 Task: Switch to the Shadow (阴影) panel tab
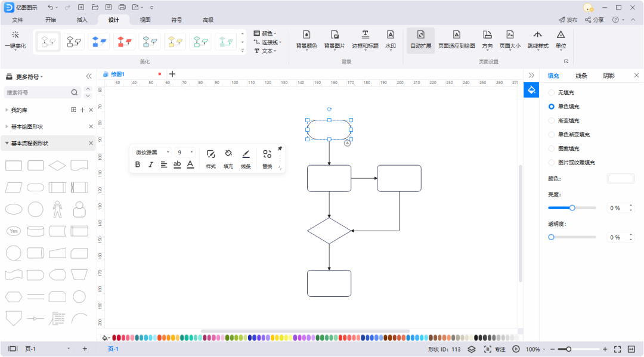point(609,76)
